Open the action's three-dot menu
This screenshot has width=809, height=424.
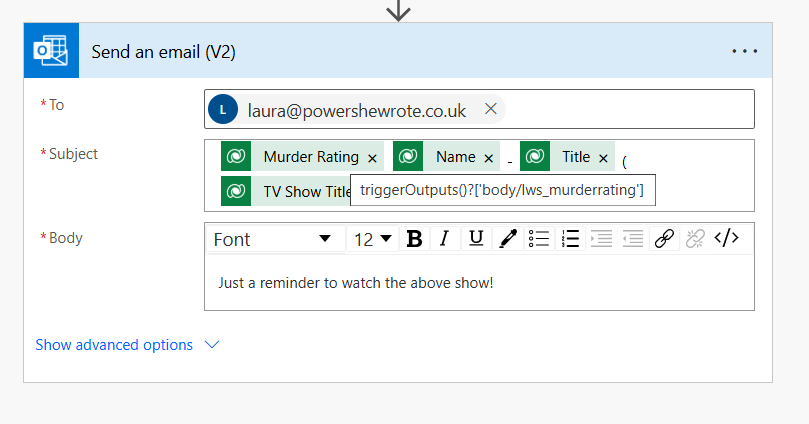(x=745, y=51)
